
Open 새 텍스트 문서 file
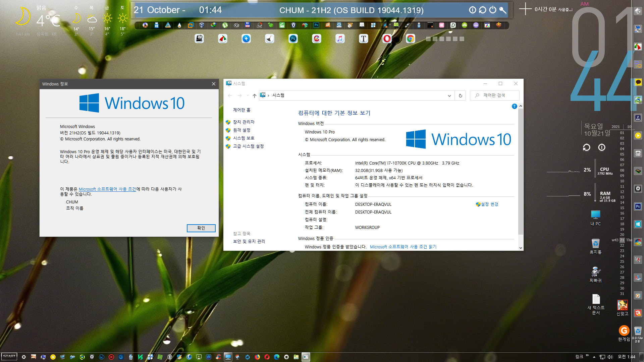[x=596, y=304]
